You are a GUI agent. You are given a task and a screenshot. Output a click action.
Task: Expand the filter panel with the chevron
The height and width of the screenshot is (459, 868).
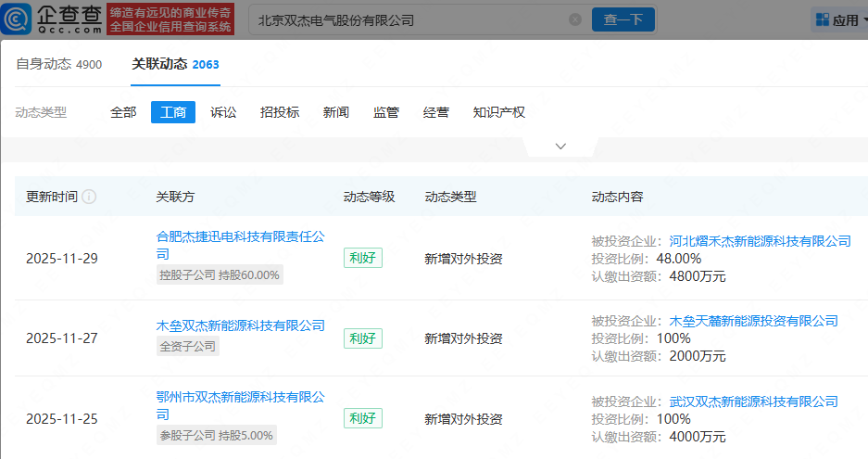point(560,147)
